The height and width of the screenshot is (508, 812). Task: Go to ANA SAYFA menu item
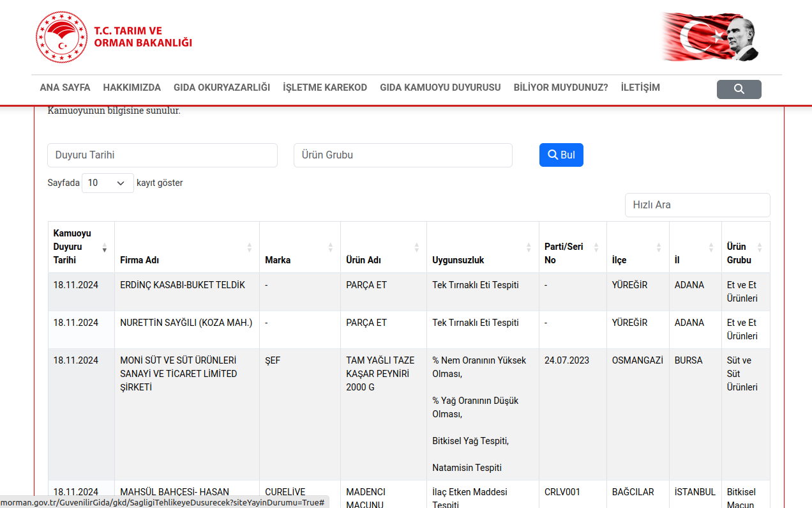coord(65,88)
